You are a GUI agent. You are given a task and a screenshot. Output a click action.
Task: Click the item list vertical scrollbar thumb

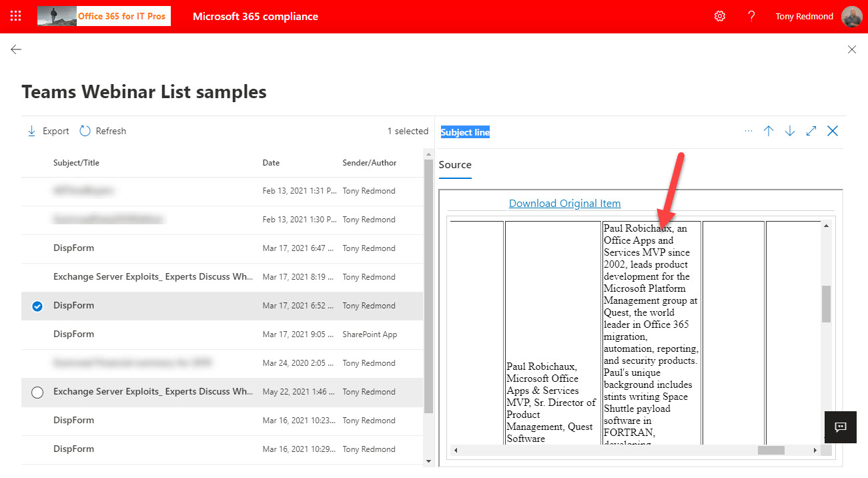point(428,286)
